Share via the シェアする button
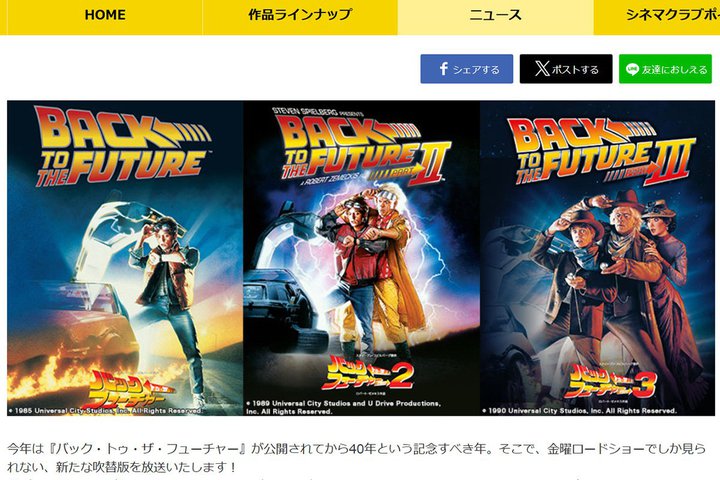Screen dimensions: 720x480 point(467,69)
